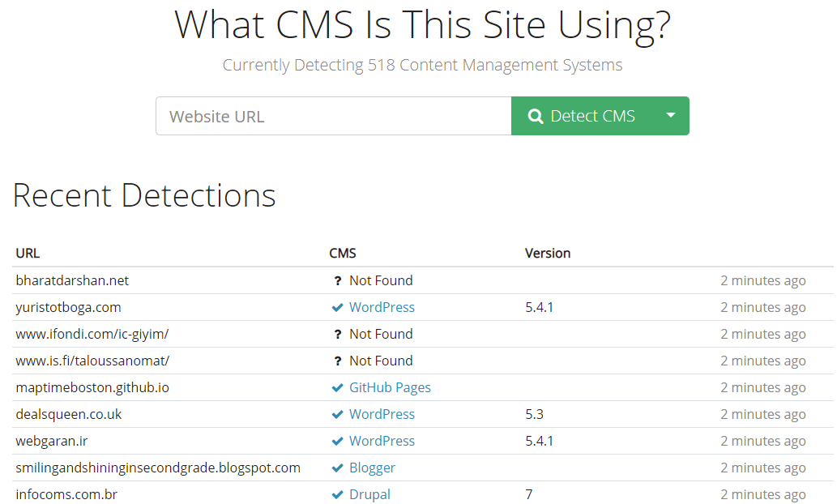Open the WordPress link for yuristotboga.com
Screen dimensions: 837x504
pos(382,307)
